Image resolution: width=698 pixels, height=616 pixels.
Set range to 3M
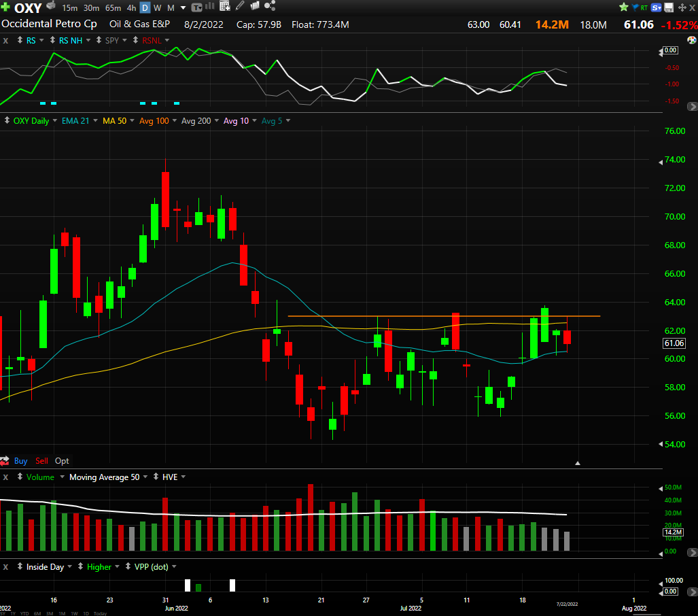tap(50, 613)
